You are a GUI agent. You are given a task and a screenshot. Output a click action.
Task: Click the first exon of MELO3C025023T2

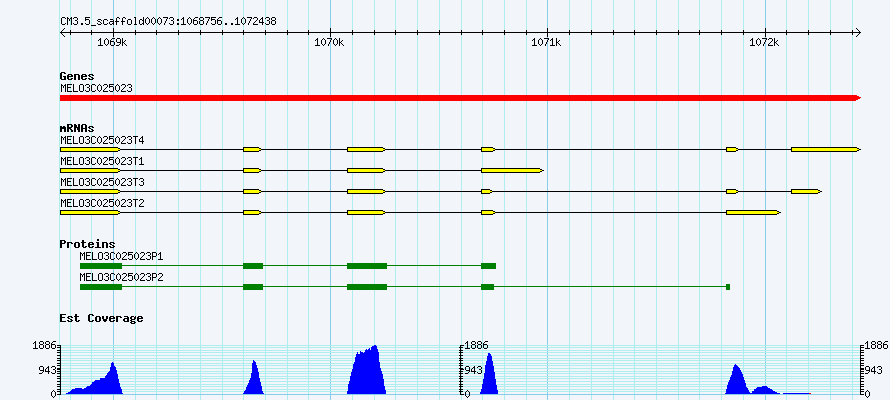pyautogui.click(x=90, y=212)
